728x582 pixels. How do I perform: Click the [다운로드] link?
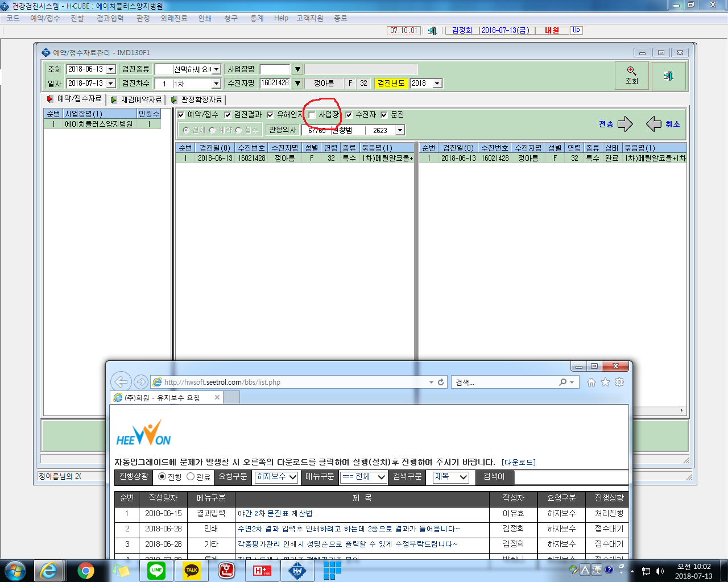(519, 462)
